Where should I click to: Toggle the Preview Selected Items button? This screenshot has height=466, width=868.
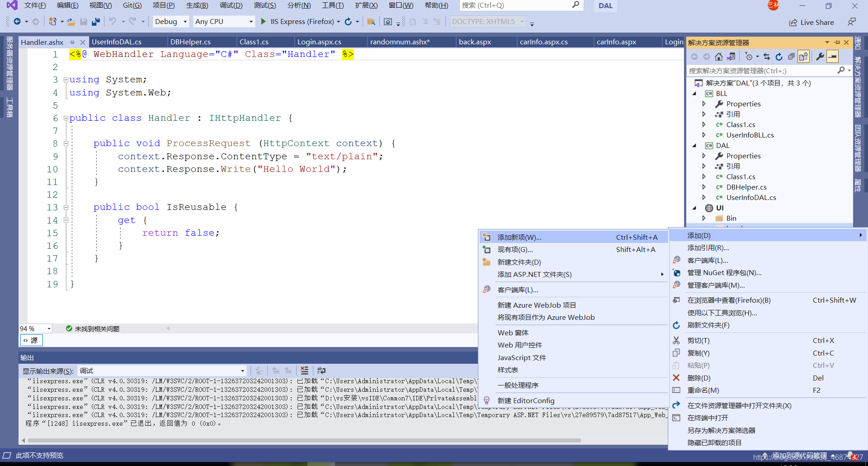pyautogui.click(x=832, y=57)
